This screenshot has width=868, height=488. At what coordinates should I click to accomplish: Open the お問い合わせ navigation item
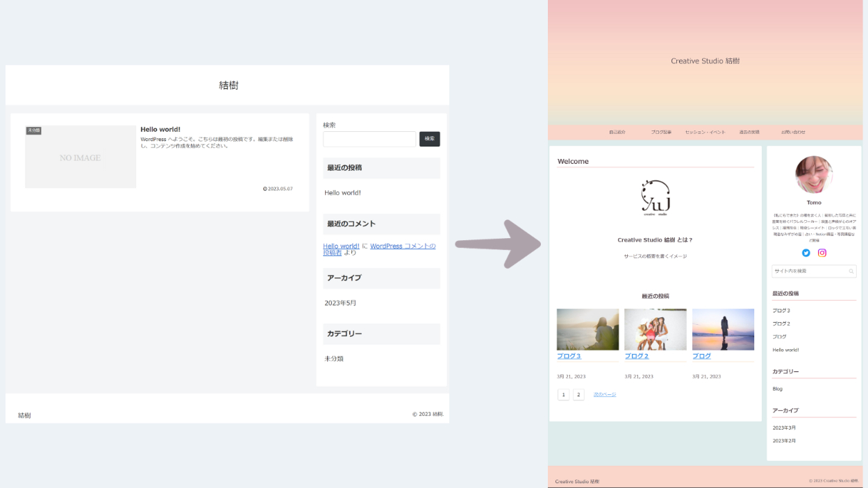(x=793, y=132)
